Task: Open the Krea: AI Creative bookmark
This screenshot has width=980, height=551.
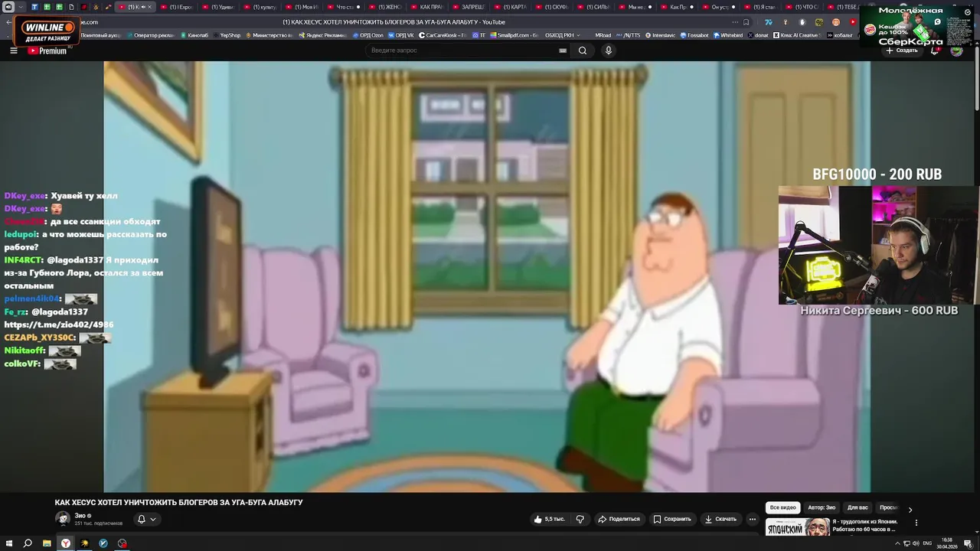Action: point(799,35)
